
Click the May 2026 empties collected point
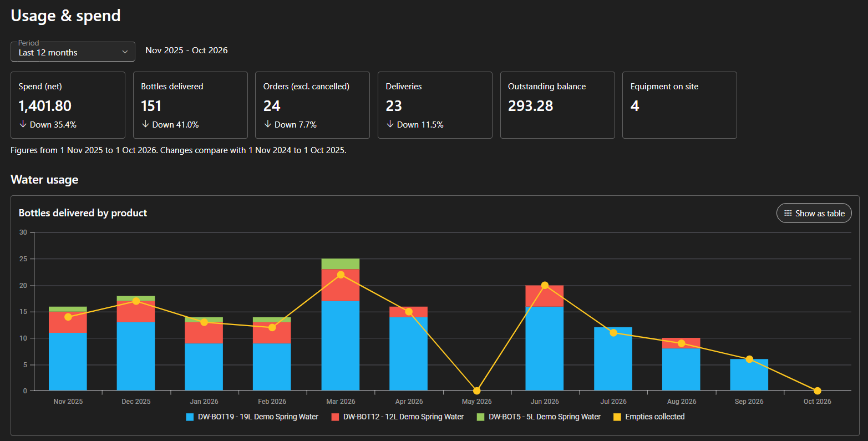[x=477, y=391]
